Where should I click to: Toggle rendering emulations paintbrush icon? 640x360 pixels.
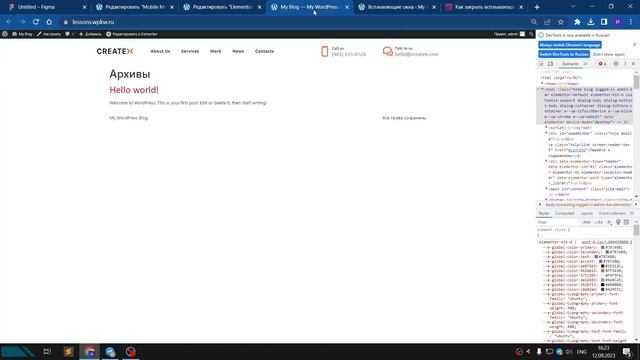click(618, 222)
